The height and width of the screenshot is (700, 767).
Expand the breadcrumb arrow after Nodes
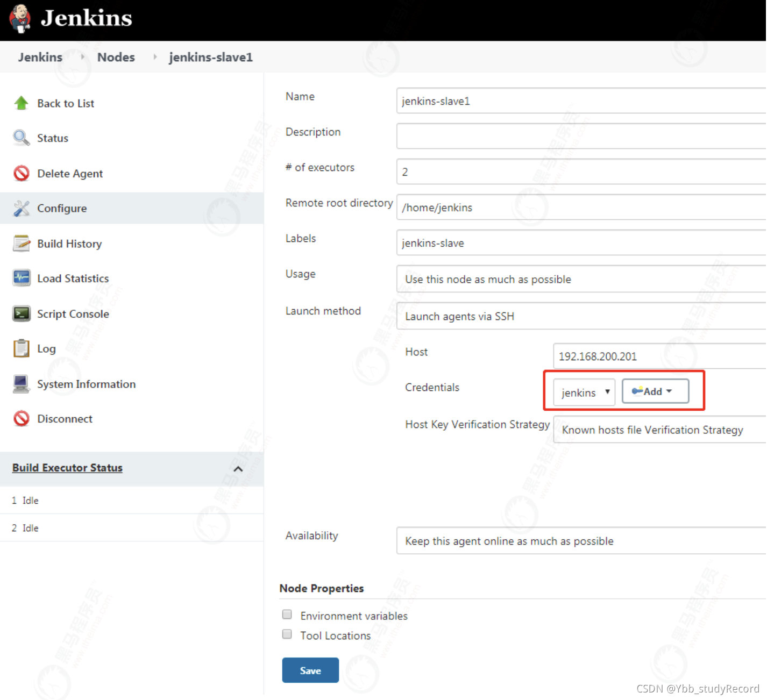155,57
